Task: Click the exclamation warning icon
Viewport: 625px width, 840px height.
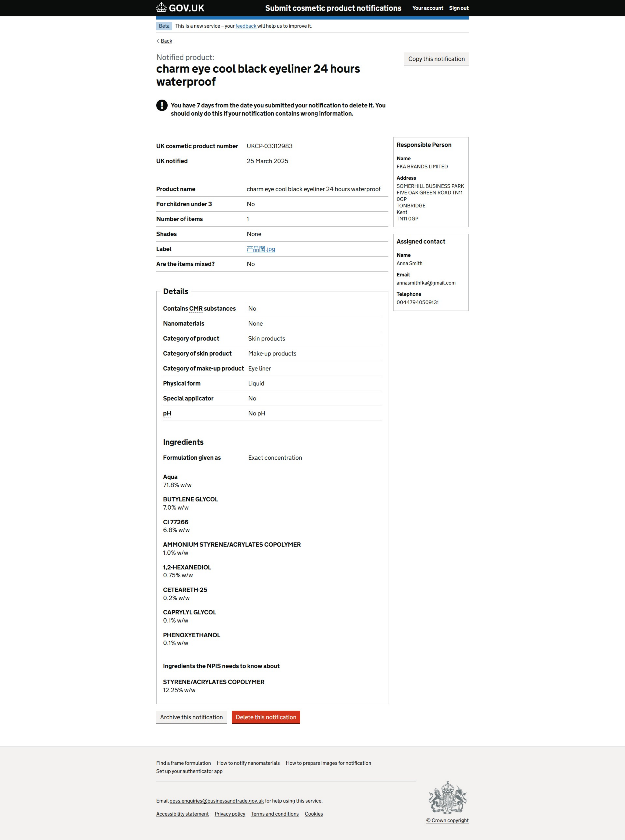Action: [x=162, y=105]
